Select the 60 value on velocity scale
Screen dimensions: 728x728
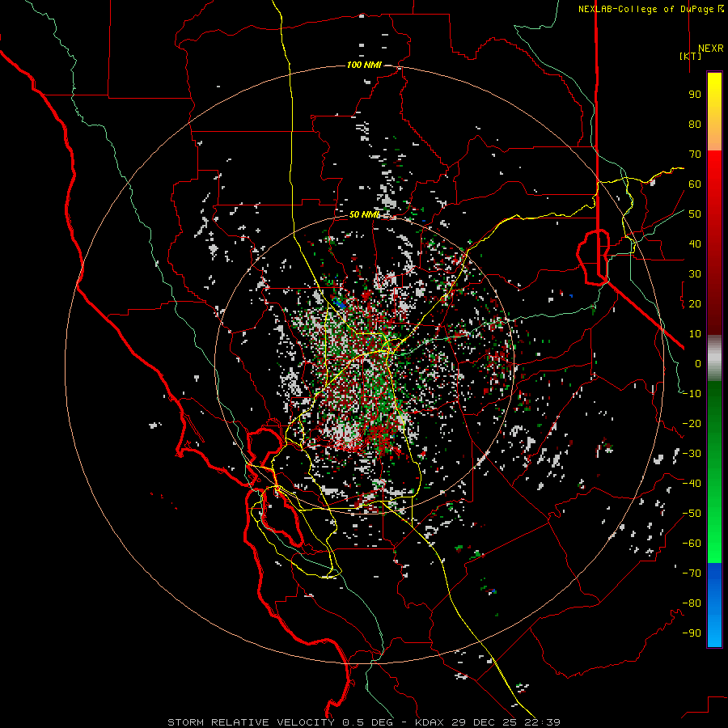point(695,184)
